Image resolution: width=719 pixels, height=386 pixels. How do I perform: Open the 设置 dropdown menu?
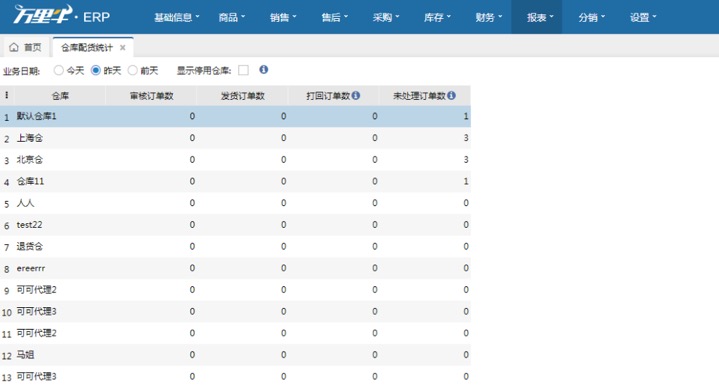(642, 17)
